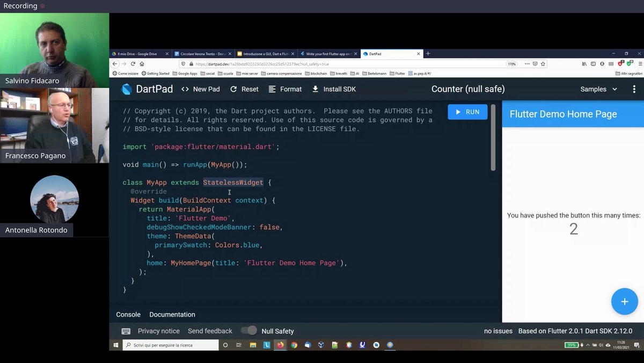
Task: Select Francesco Pagano video thumbnail
Action: (x=54, y=126)
